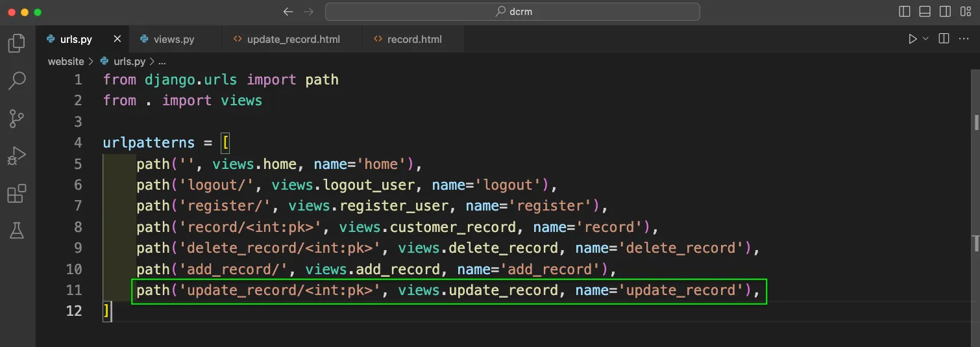Click 'views.update_record' on line 11
The image size is (980, 347).
pyautogui.click(x=478, y=290)
